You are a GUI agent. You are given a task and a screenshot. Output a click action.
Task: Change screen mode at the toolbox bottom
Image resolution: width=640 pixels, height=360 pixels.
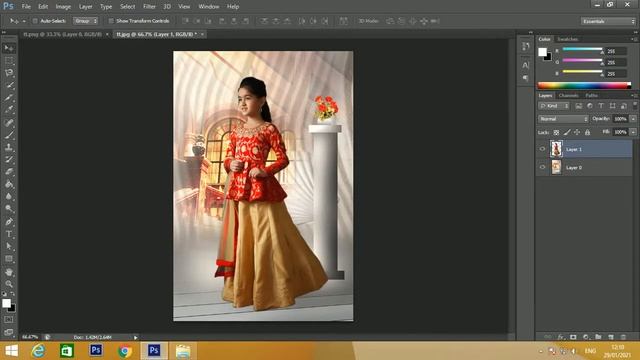point(9,332)
